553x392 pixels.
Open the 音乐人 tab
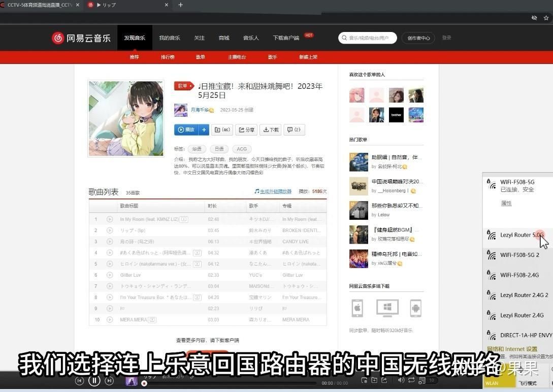(251, 38)
